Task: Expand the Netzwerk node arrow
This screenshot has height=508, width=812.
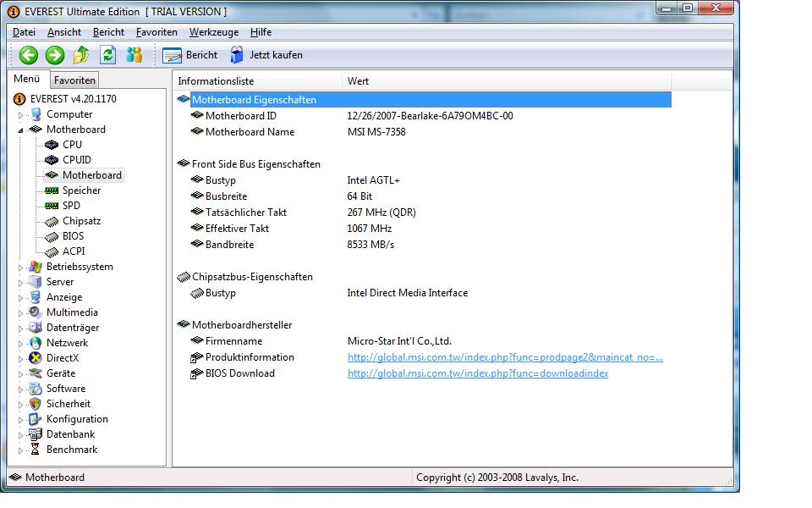Action: (x=20, y=344)
